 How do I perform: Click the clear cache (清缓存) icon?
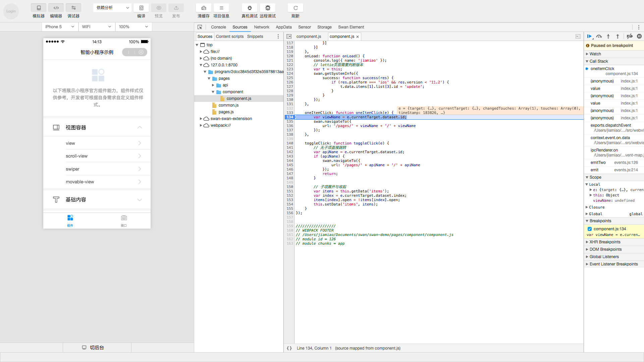(204, 8)
